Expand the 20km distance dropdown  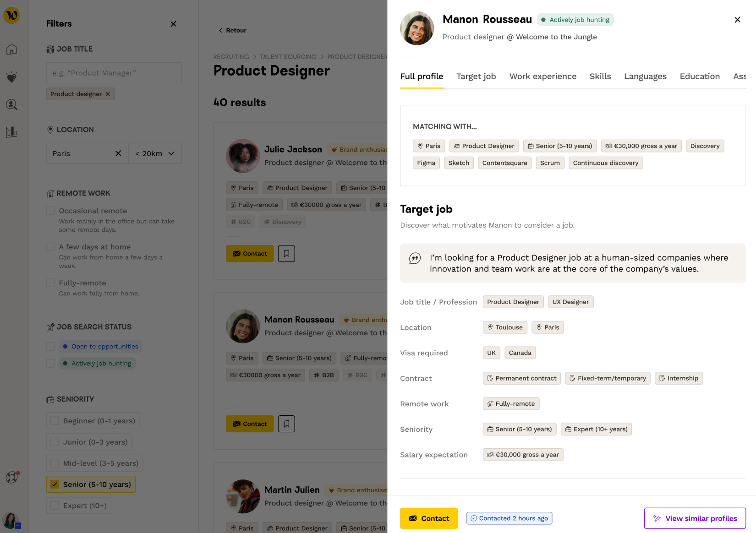coord(155,153)
